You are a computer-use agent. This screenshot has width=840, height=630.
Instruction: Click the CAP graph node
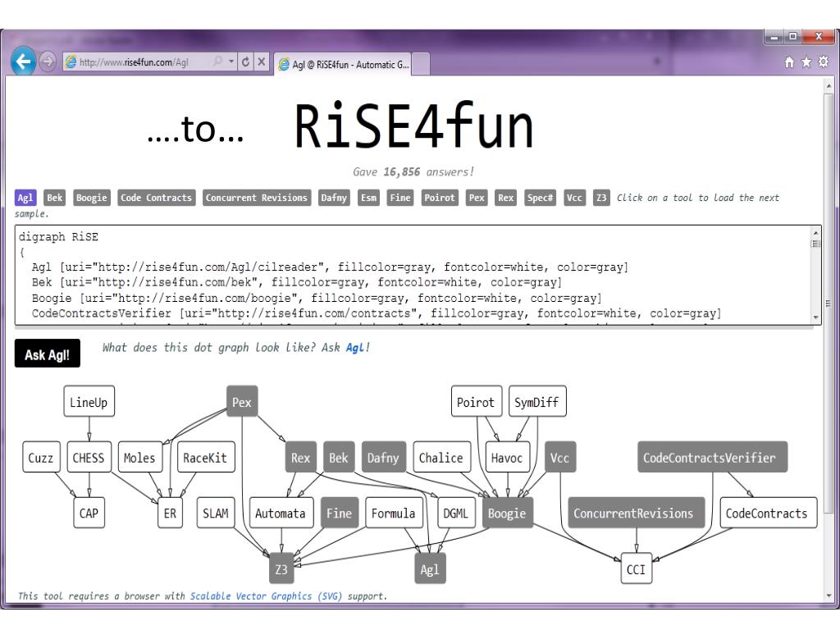[89, 513]
